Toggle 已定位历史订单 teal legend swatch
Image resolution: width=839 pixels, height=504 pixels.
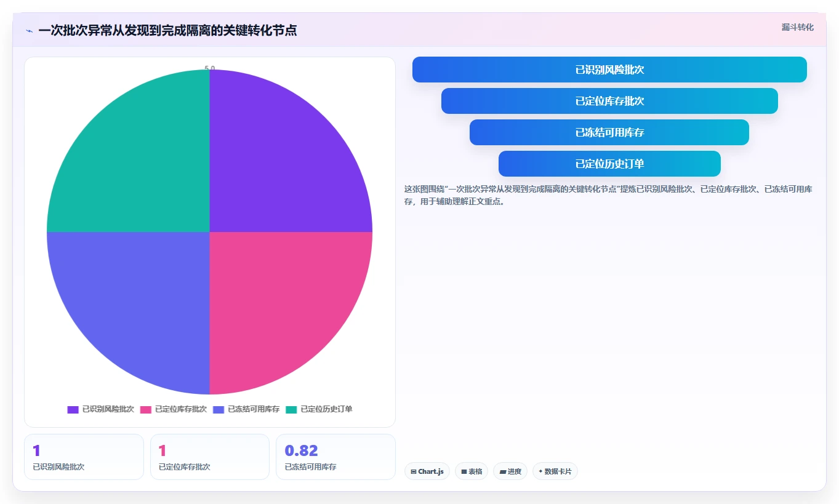point(291,409)
